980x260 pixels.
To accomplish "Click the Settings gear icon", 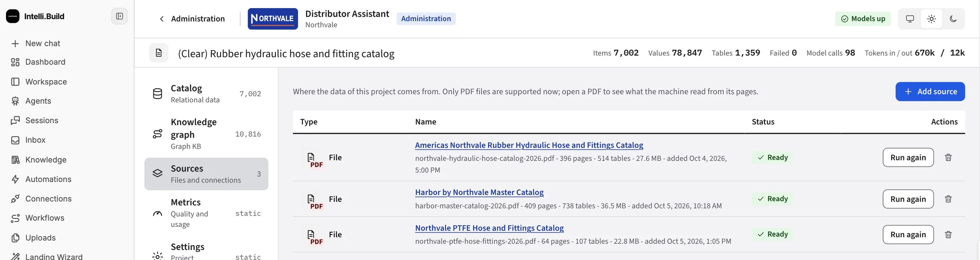I will tap(158, 256).
